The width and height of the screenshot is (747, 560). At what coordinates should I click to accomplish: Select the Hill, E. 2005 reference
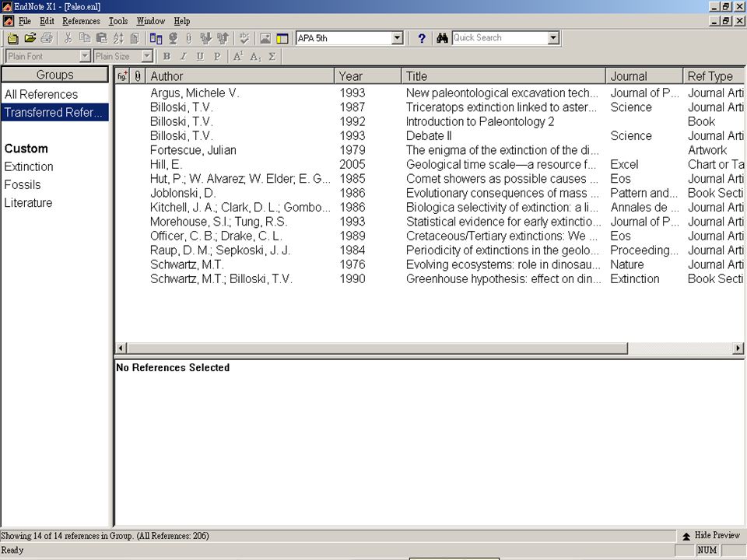429,164
